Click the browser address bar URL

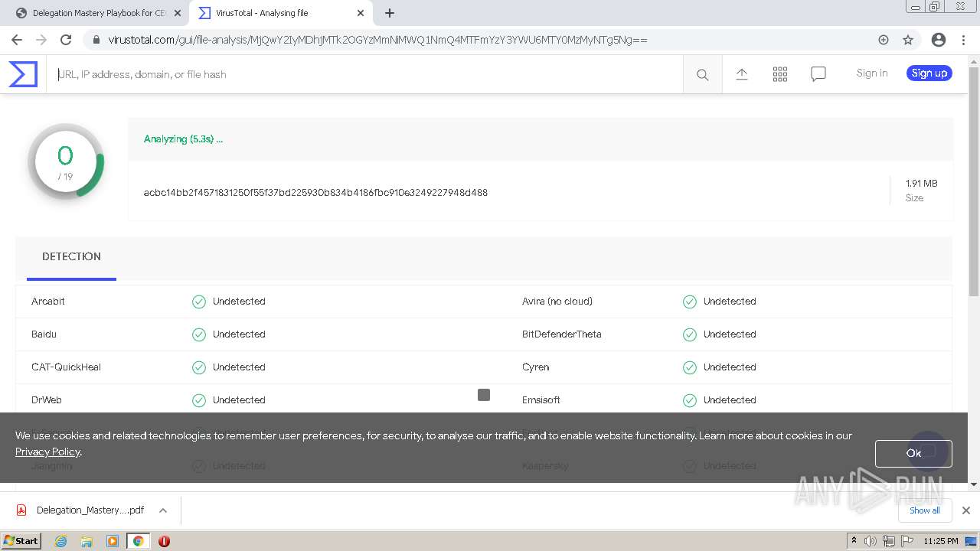click(377, 40)
